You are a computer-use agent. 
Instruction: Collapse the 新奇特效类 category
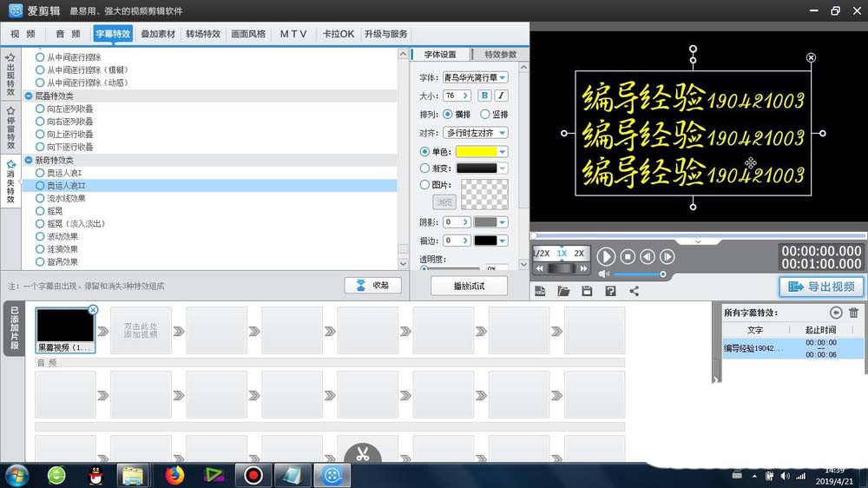coord(29,160)
